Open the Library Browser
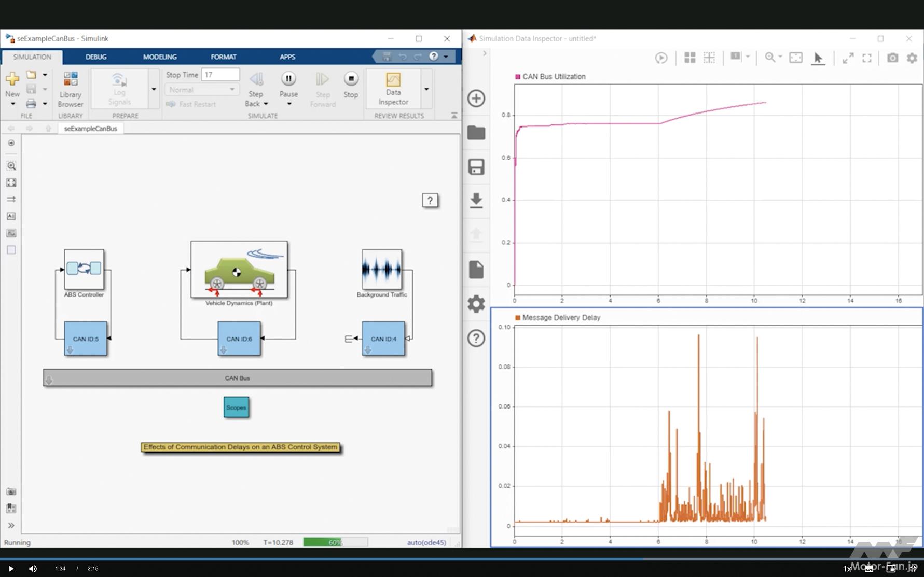 pos(70,88)
